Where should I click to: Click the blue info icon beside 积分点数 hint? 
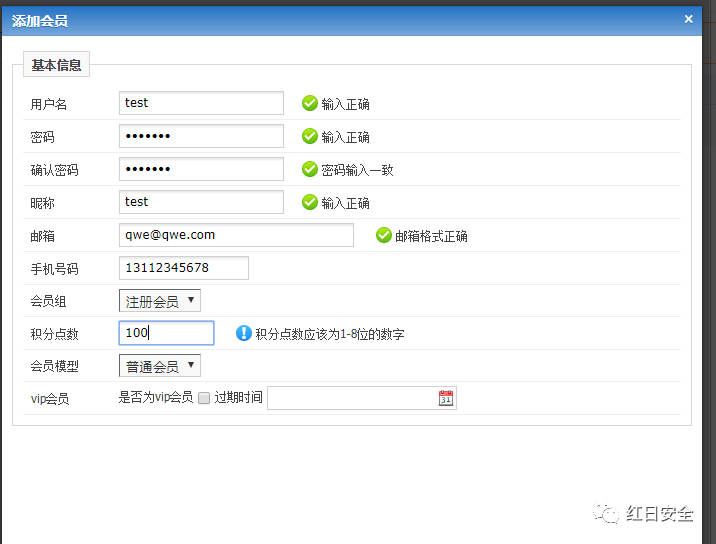click(x=244, y=333)
